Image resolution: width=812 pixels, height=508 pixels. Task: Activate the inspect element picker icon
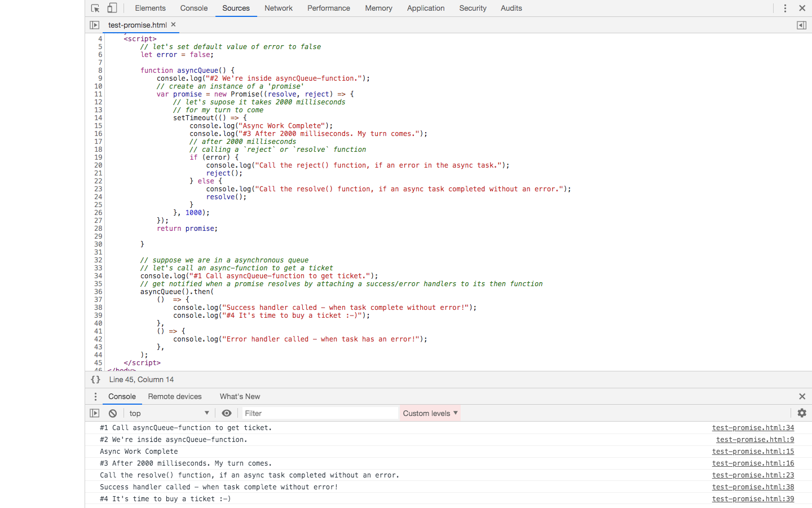click(x=95, y=8)
